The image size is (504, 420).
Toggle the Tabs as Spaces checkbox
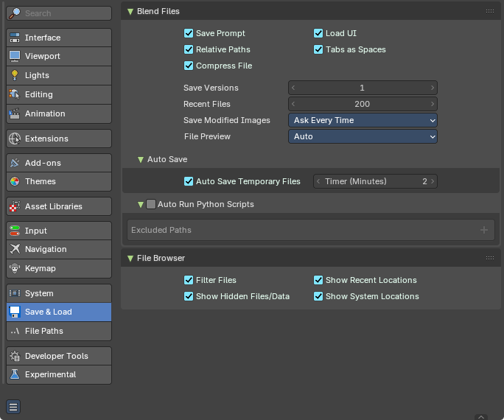tap(318, 49)
